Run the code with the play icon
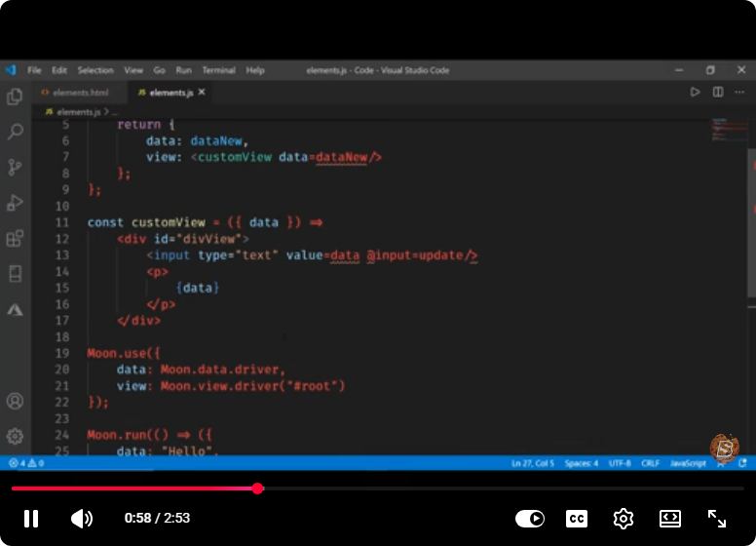 point(695,92)
